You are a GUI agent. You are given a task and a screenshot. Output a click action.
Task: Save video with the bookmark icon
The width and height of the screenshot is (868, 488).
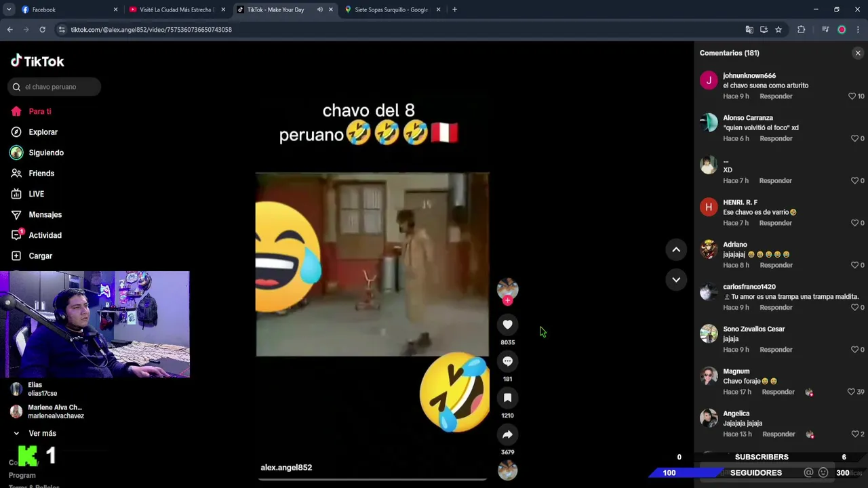click(x=507, y=398)
